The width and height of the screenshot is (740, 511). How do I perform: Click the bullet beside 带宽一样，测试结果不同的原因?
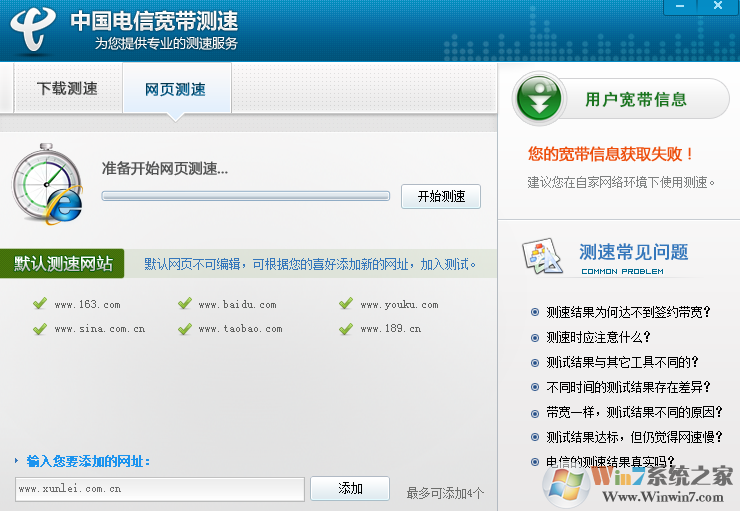tap(535, 413)
